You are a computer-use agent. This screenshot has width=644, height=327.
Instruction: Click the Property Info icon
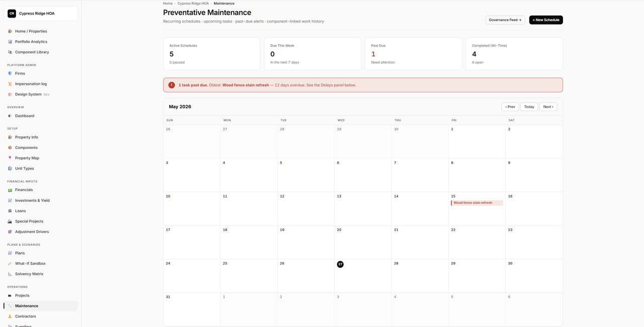pos(10,137)
